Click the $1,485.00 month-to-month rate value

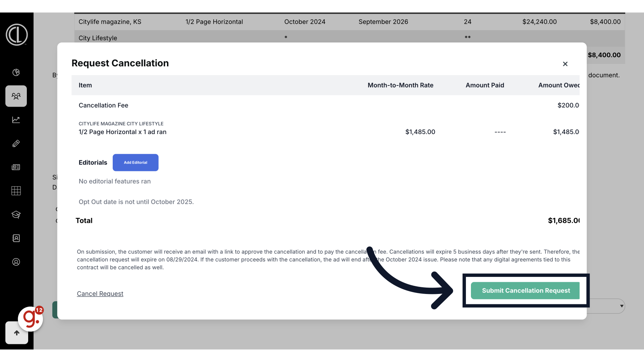pos(420,132)
